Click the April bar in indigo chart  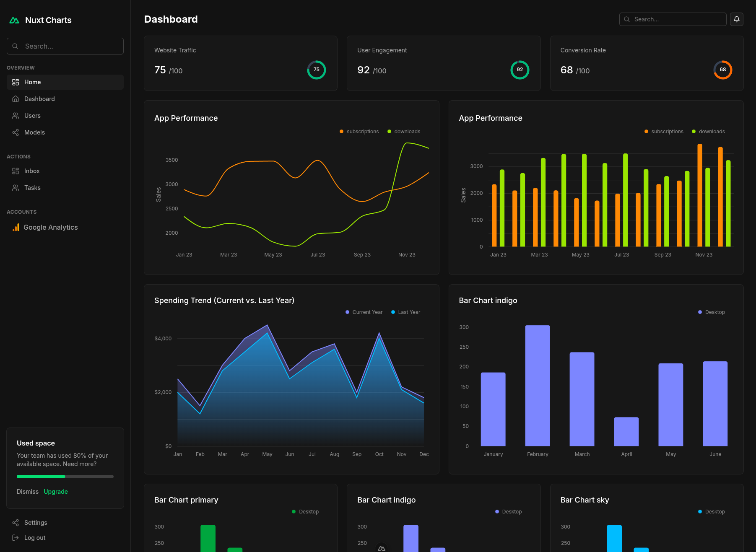pyautogui.click(x=626, y=432)
